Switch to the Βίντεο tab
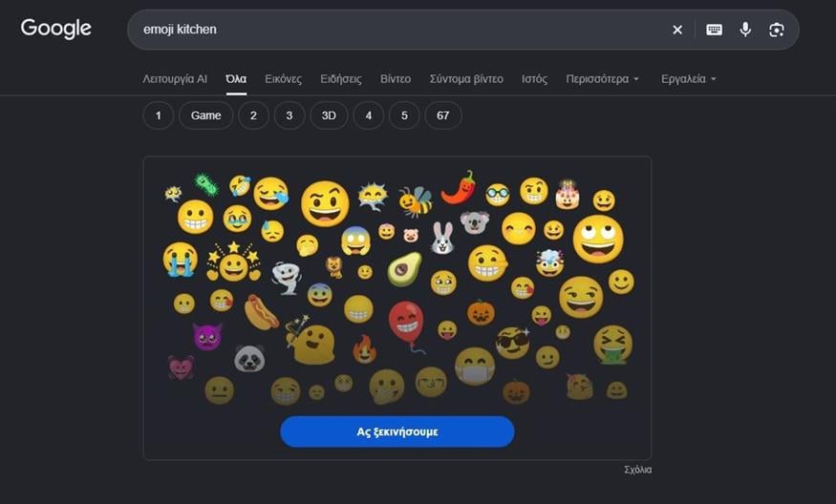This screenshot has width=836, height=504. pyautogui.click(x=396, y=79)
